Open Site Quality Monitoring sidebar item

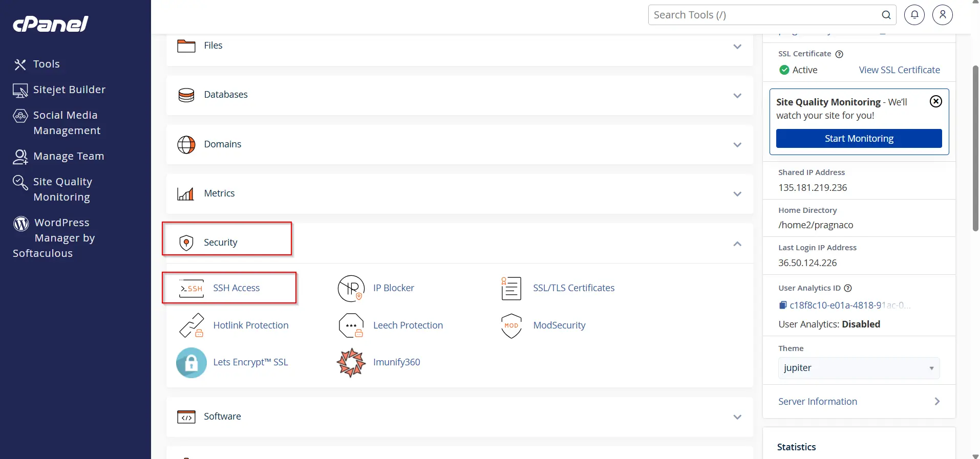click(62, 189)
